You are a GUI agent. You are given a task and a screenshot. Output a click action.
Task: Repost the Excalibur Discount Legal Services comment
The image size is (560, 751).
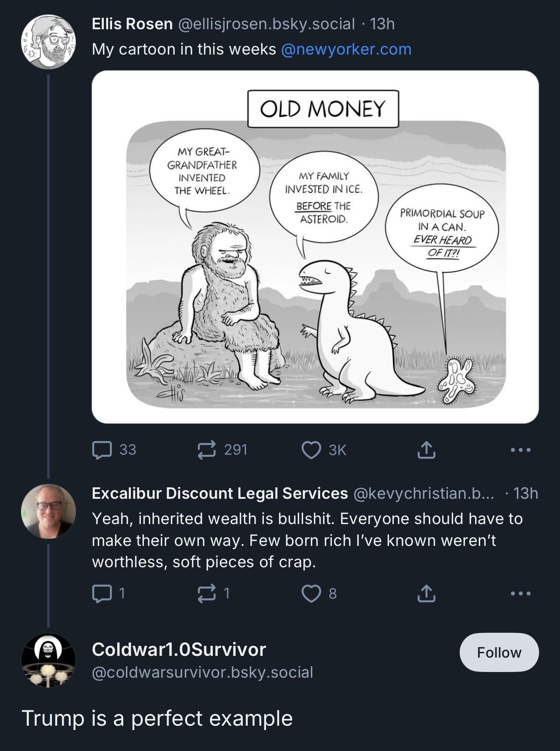[x=207, y=593]
